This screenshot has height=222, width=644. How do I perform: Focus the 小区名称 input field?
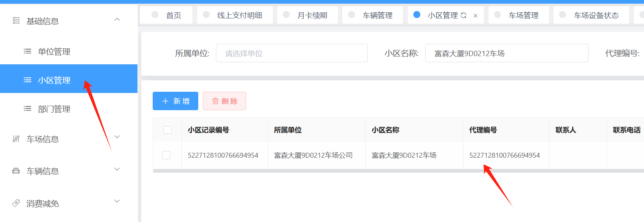507,53
